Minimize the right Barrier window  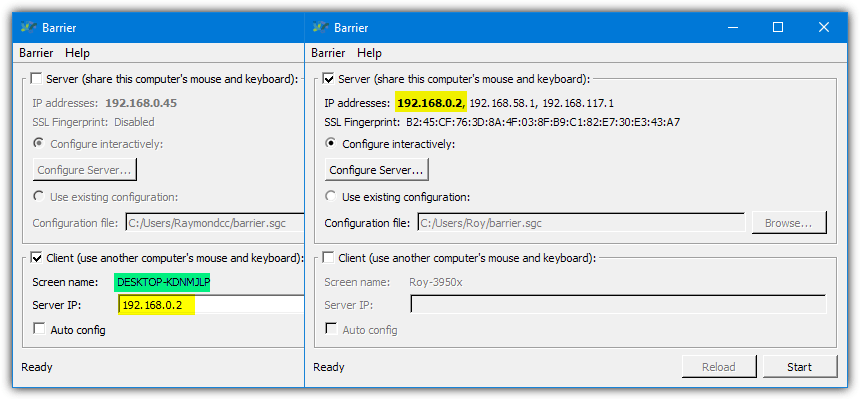tap(732, 27)
